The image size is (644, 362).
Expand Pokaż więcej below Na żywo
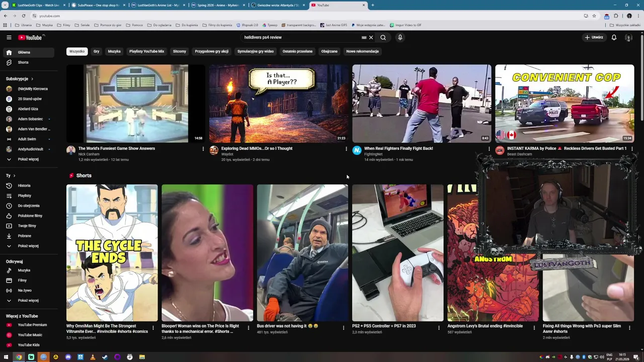(x=29, y=301)
